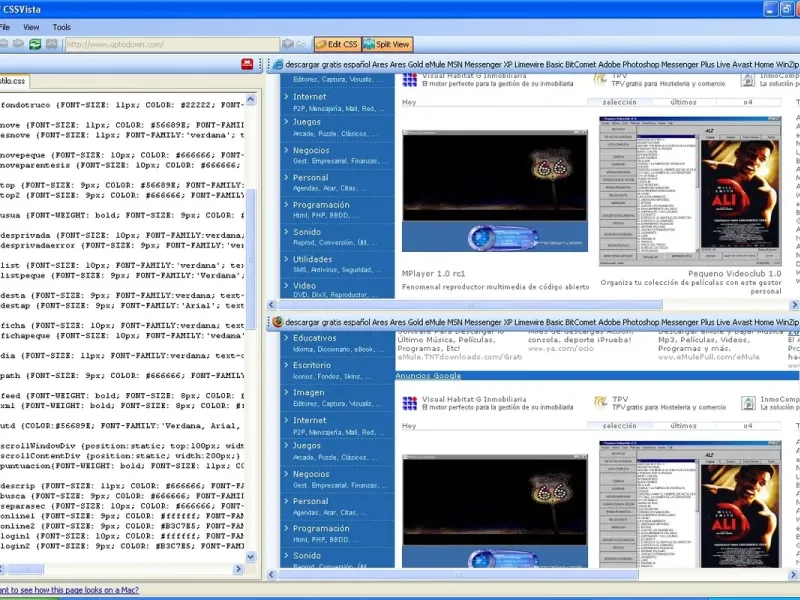Click the Back arrow in the toolbar

pos(4,44)
